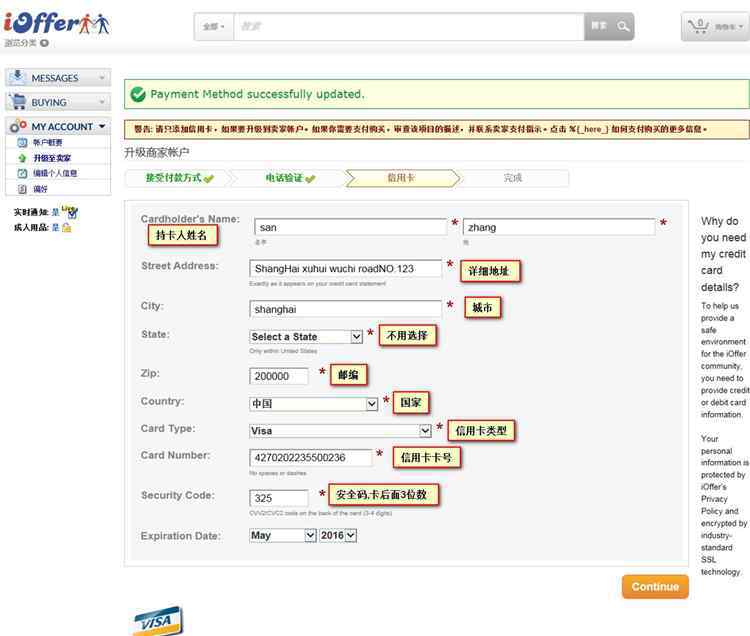Image resolution: width=750 pixels, height=636 pixels.
Task: Open the Country dropdown showing 中国
Action: 313,404
